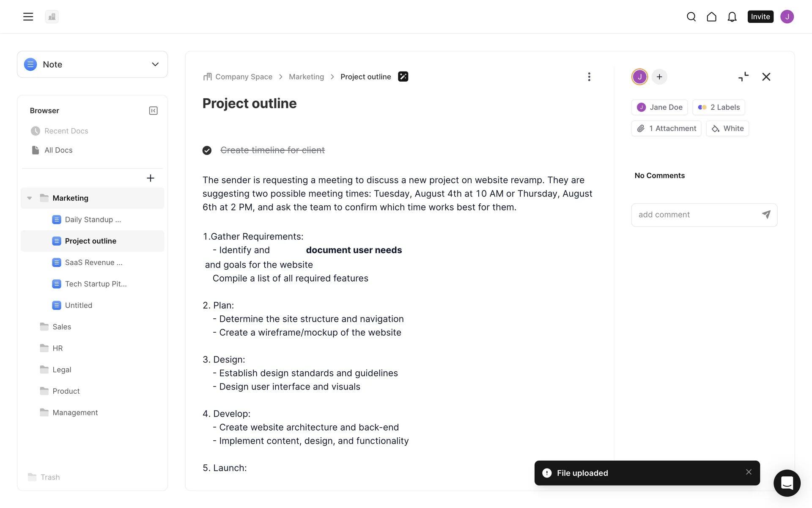
Task: Open the hamburger menu
Action: [x=28, y=17]
